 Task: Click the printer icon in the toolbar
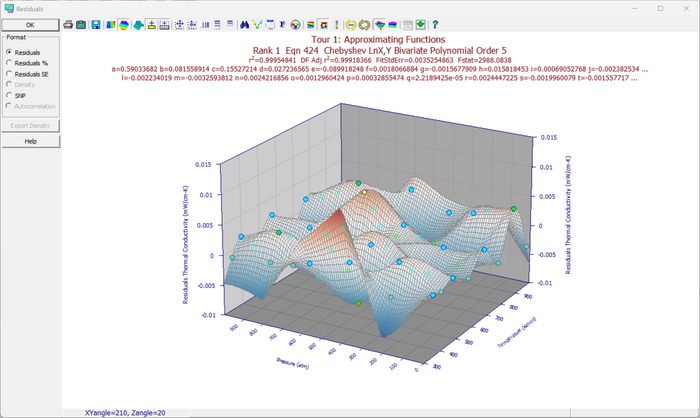tap(68, 25)
